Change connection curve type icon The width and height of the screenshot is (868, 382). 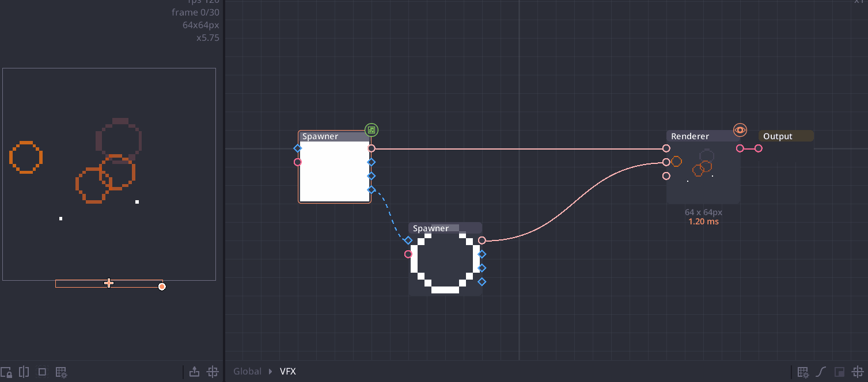pyautogui.click(x=822, y=372)
